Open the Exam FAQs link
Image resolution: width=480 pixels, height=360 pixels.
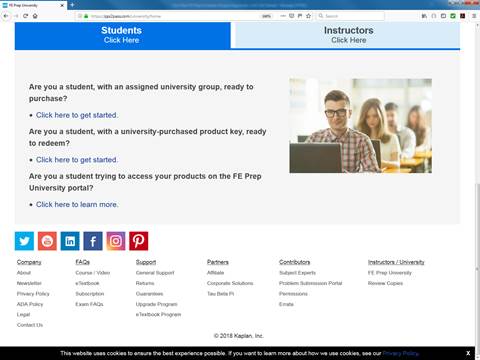[89, 304]
